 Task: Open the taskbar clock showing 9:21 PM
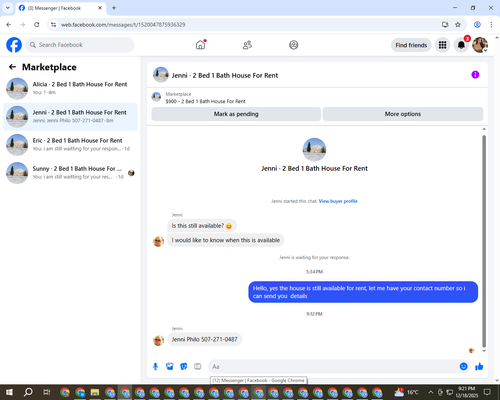coord(466,392)
